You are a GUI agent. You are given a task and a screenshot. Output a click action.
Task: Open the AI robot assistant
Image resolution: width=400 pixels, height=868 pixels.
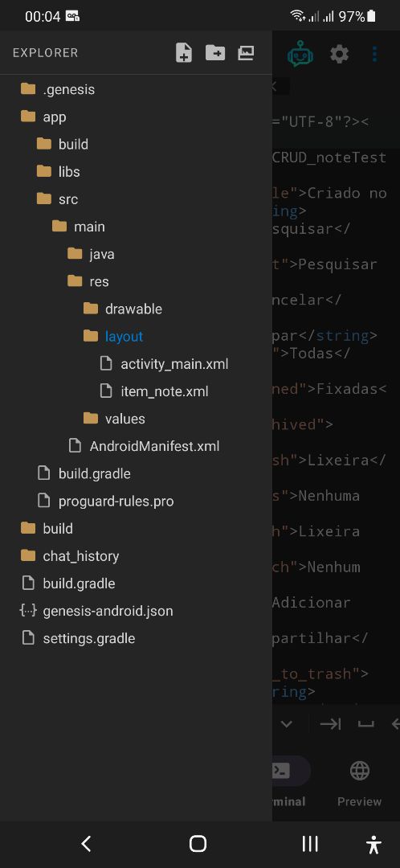[x=300, y=55]
